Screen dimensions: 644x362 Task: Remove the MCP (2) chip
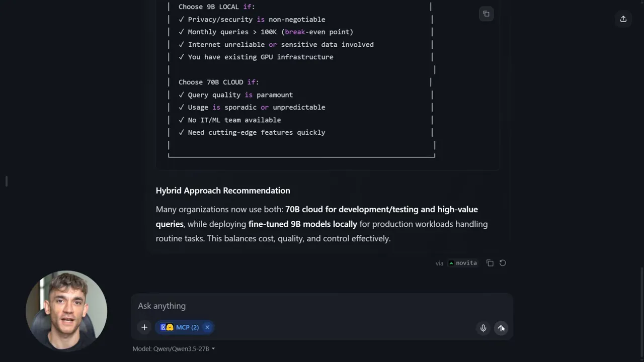point(207,327)
